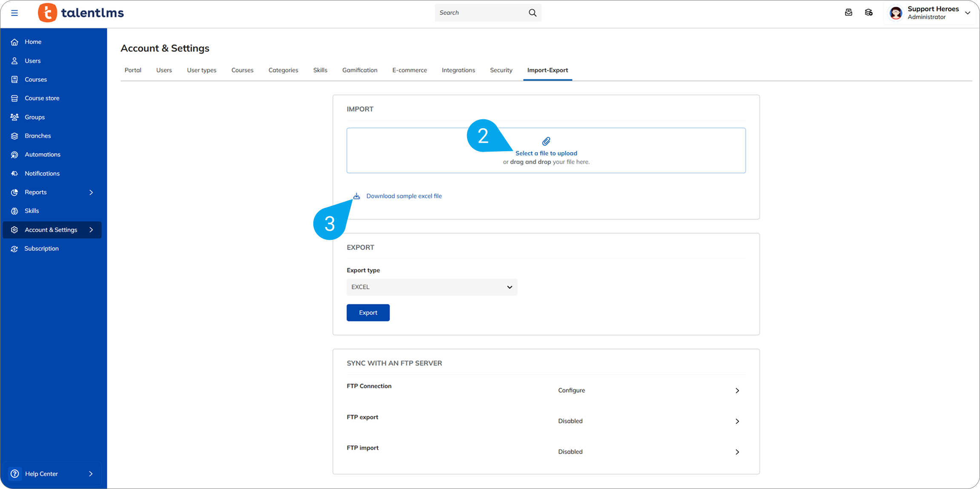Open the Export type dropdown
This screenshot has width=980, height=489.
pyautogui.click(x=431, y=287)
